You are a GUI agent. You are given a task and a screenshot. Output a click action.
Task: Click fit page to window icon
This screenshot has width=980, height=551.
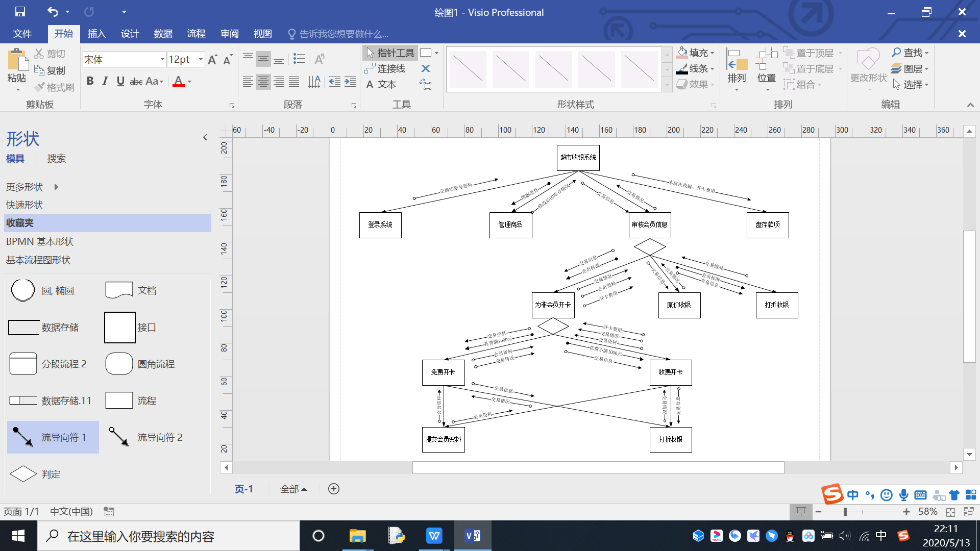coord(950,512)
